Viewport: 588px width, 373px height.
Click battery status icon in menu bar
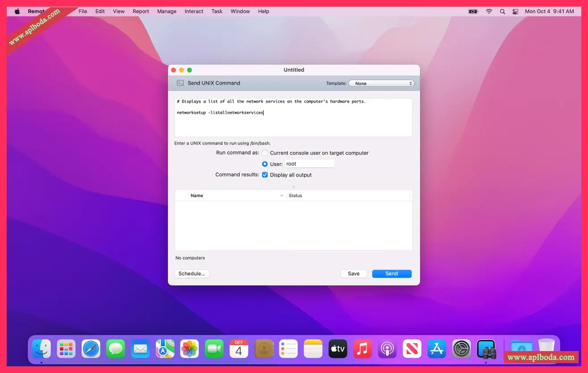pos(473,11)
